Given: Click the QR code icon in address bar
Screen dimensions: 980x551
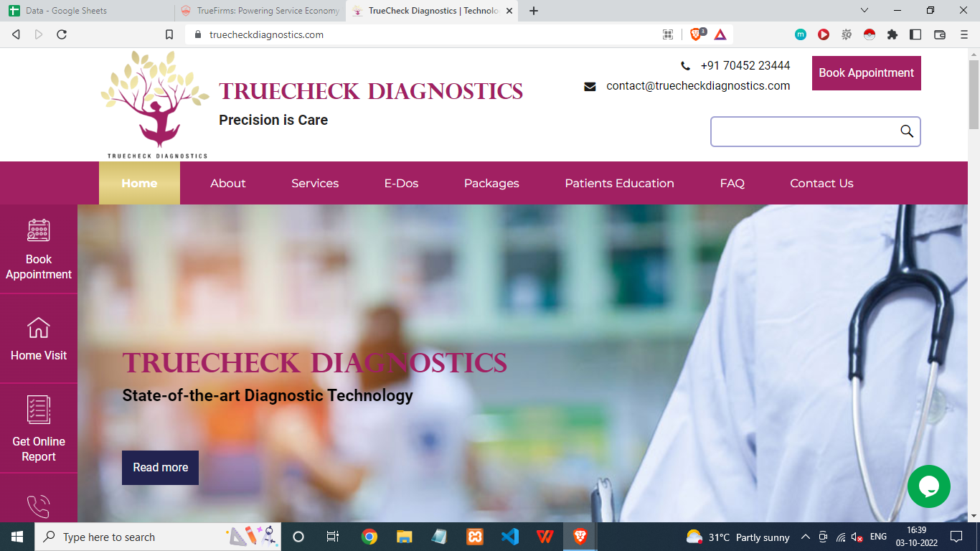Looking at the screenshot, I should point(668,34).
